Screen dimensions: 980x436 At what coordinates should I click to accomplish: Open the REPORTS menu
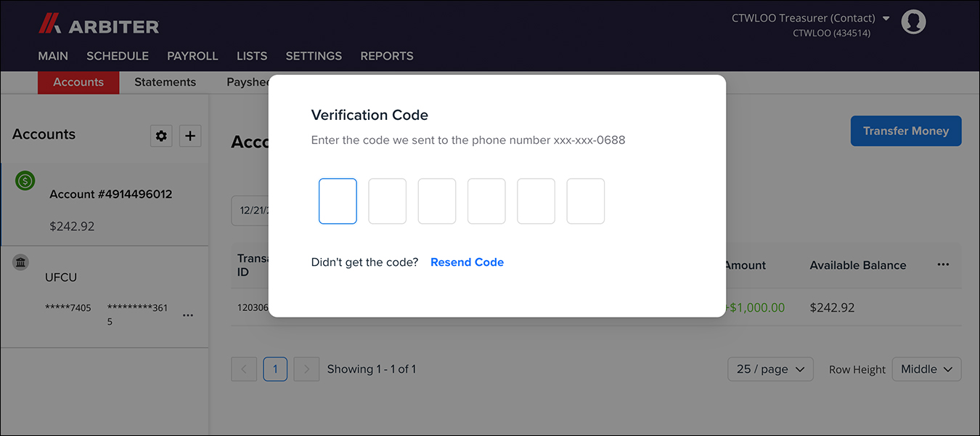coord(387,56)
